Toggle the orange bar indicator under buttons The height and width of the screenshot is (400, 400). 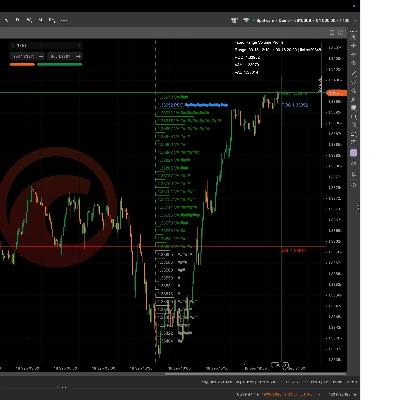pyautogui.click(x=22, y=65)
